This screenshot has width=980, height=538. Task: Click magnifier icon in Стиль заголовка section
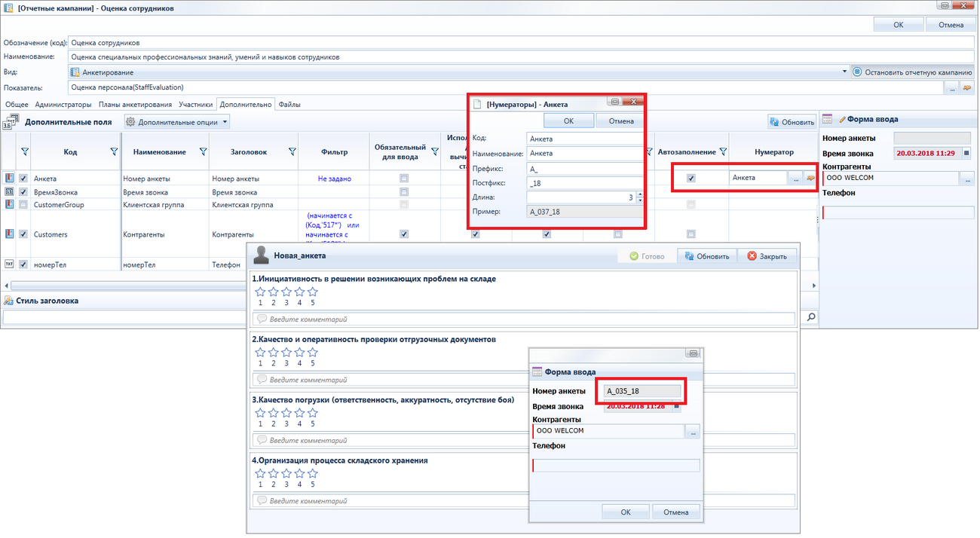pos(811,317)
